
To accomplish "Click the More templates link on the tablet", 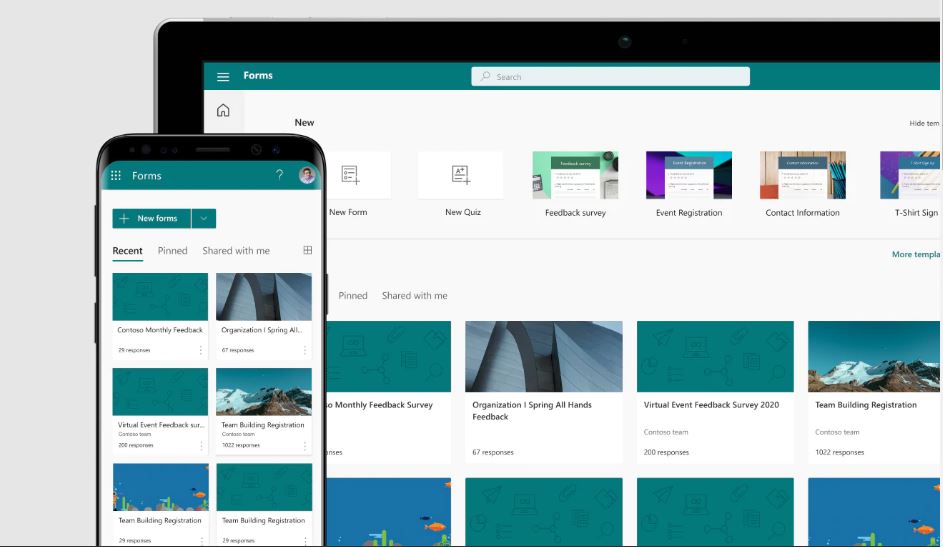I will click(x=917, y=254).
